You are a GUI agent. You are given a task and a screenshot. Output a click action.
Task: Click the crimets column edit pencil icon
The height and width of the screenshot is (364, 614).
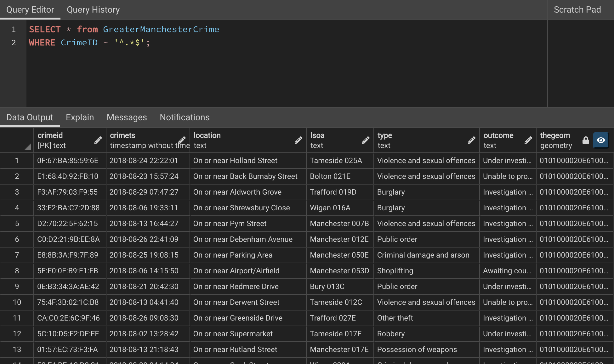coord(182,140)
